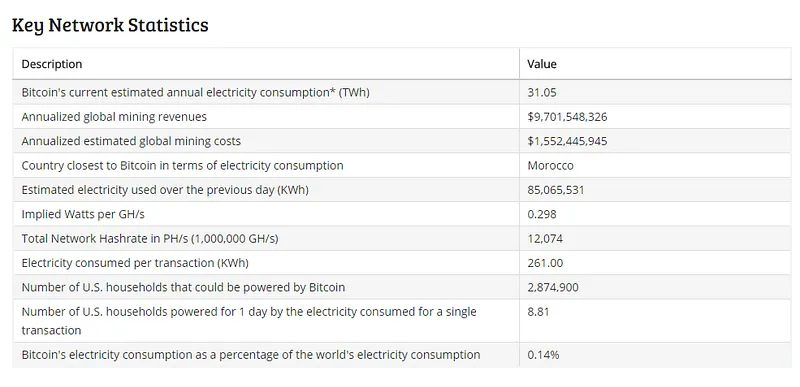Click the $9,701,548,326 revenue value

567,117
